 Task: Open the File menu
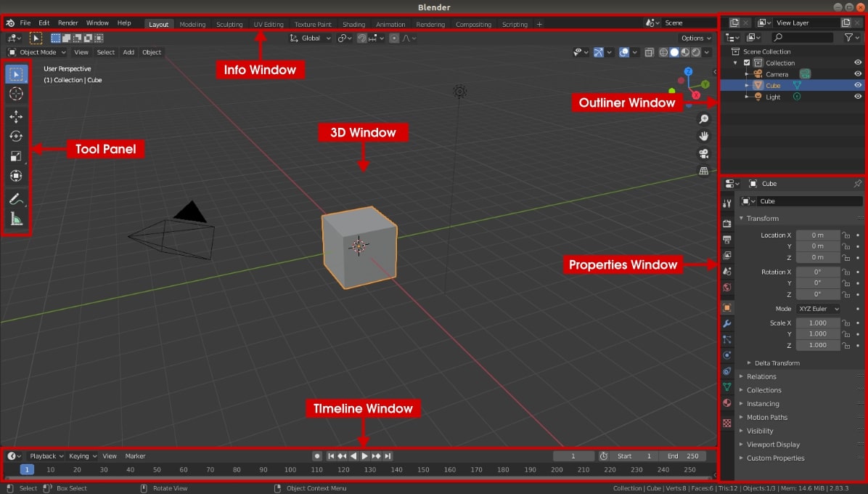coord(25,23)
